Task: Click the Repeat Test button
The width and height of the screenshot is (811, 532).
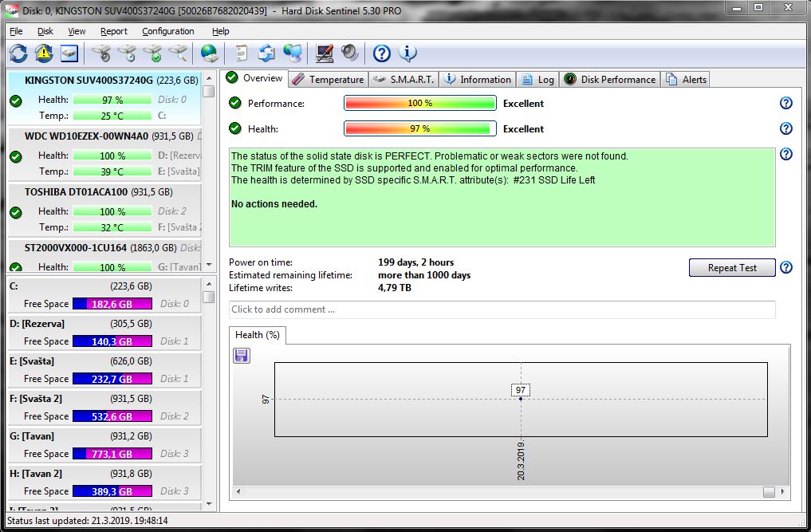Action: (x=732, y=267)
